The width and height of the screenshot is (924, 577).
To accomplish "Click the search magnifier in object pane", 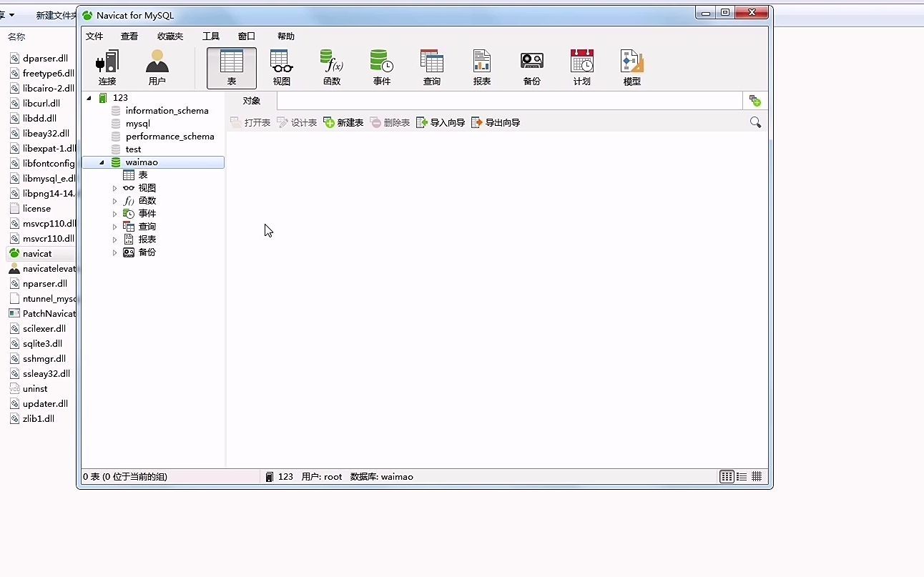I will [x=755, y=122].
